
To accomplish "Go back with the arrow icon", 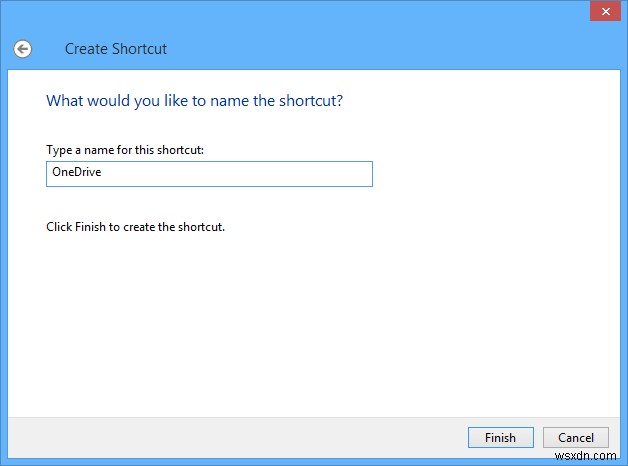I will (x=22, y=49).
